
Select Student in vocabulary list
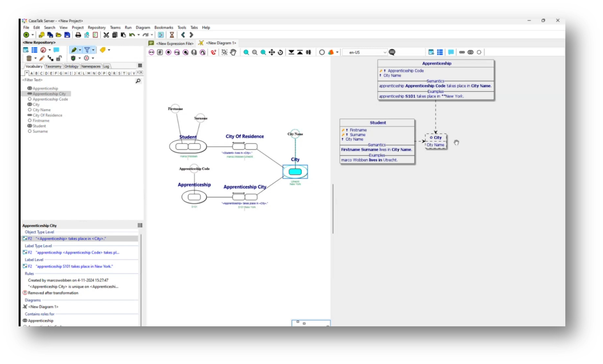[39, 126]
